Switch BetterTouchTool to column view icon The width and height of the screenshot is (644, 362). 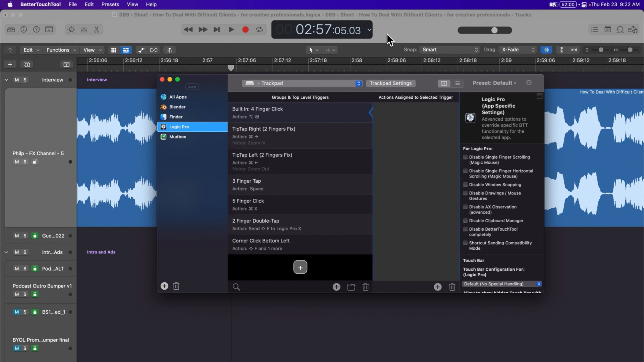point(444,83)
